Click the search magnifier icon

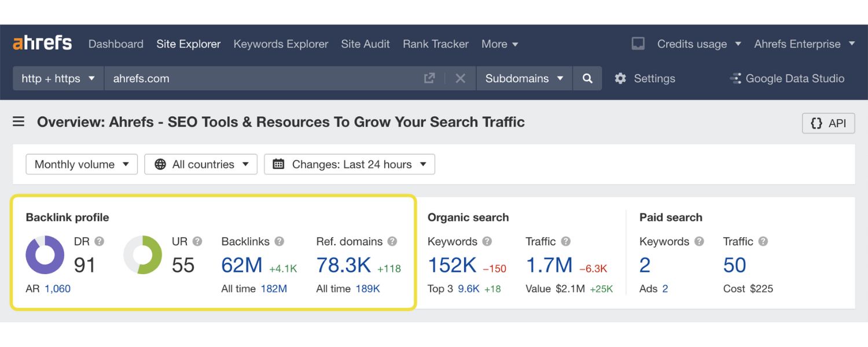click(x=587, y=78)
